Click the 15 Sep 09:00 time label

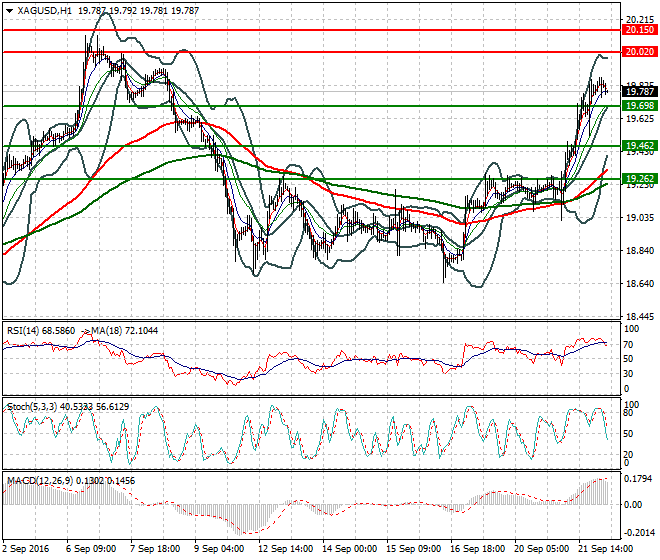413,549
